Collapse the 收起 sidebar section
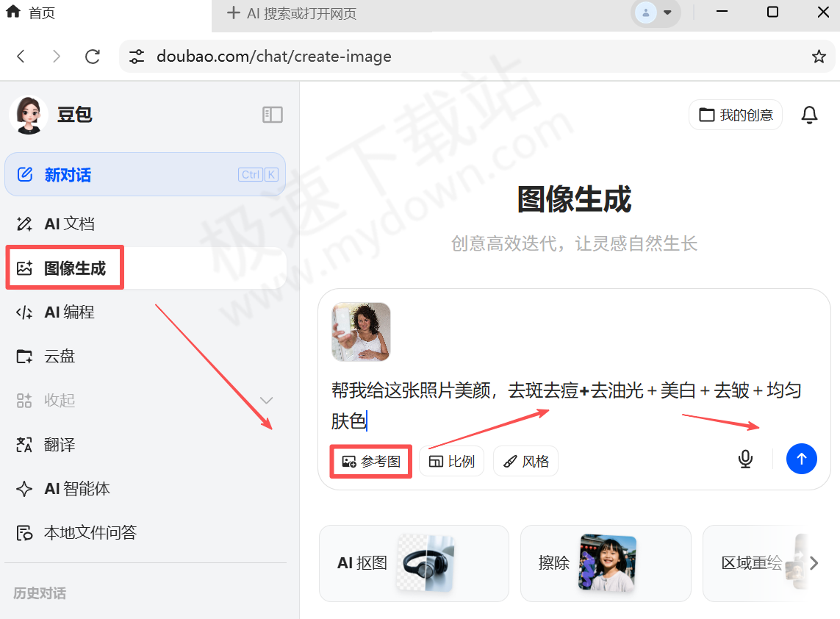Viewport: 840px width, 619px height. pos(60,400)
